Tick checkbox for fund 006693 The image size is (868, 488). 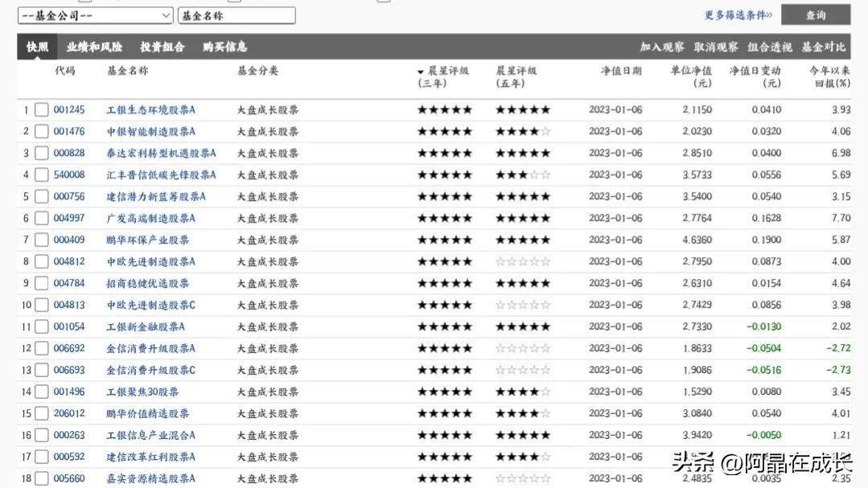pyautogui.click(x=42, y=370)
